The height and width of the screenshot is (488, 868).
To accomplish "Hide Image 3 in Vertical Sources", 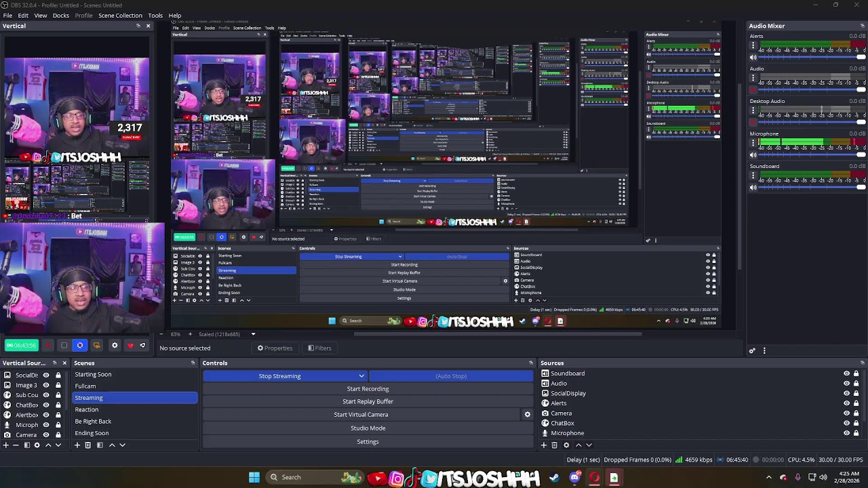I will [x=46, y=385].
